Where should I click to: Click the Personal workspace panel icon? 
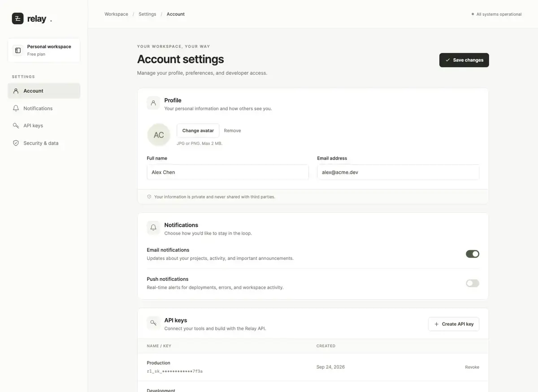(x=18, y=50)
